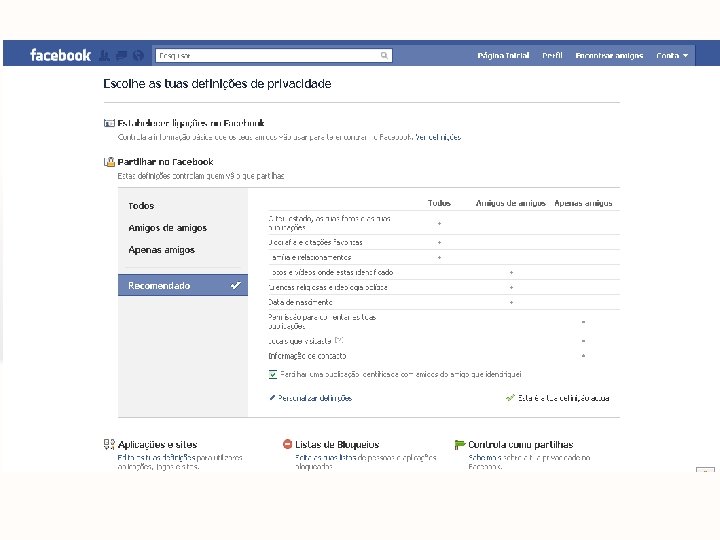Open Listas de Bloqueios heading
Image resolution: width=720 pixels, height=540 pixels.
[x=337, y=444]
